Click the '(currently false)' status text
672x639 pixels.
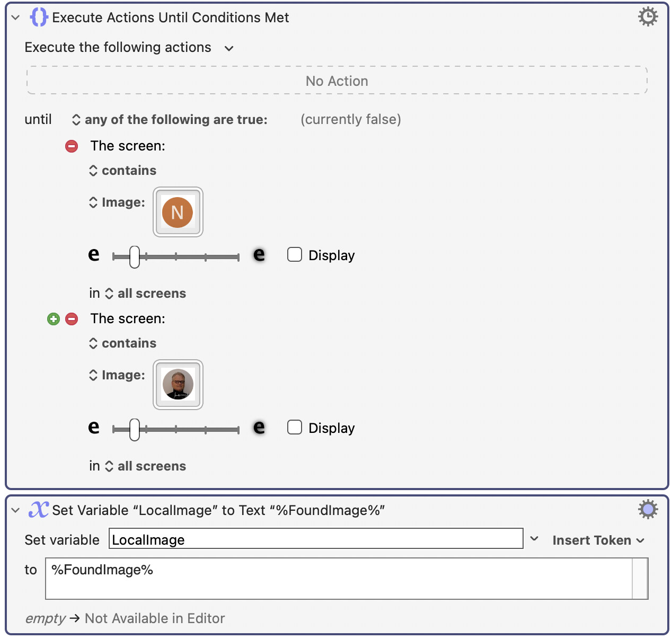point(351,120)
